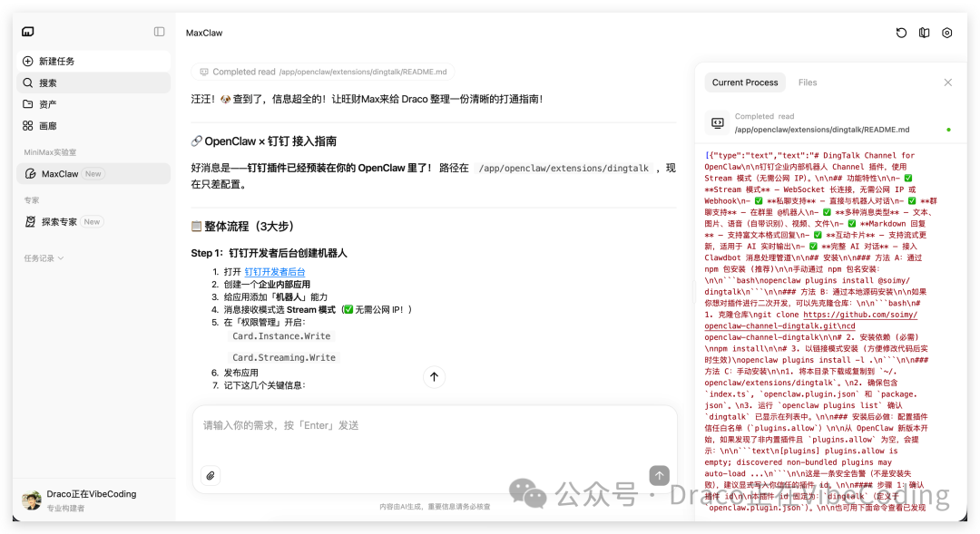The height and width of the screenshot is (534, 980).
Task: Open the documentation book icon at top right
Action: click(923, 33)
